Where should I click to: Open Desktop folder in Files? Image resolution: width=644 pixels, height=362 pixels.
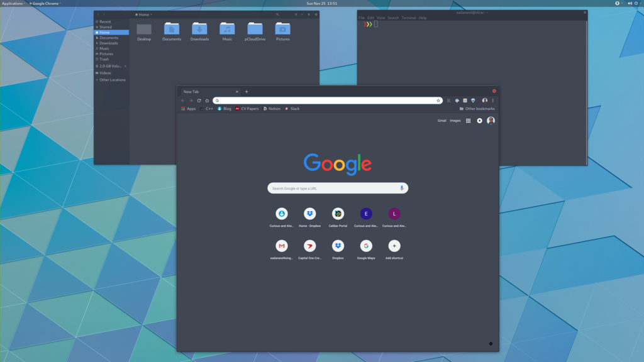click(144, 32)
